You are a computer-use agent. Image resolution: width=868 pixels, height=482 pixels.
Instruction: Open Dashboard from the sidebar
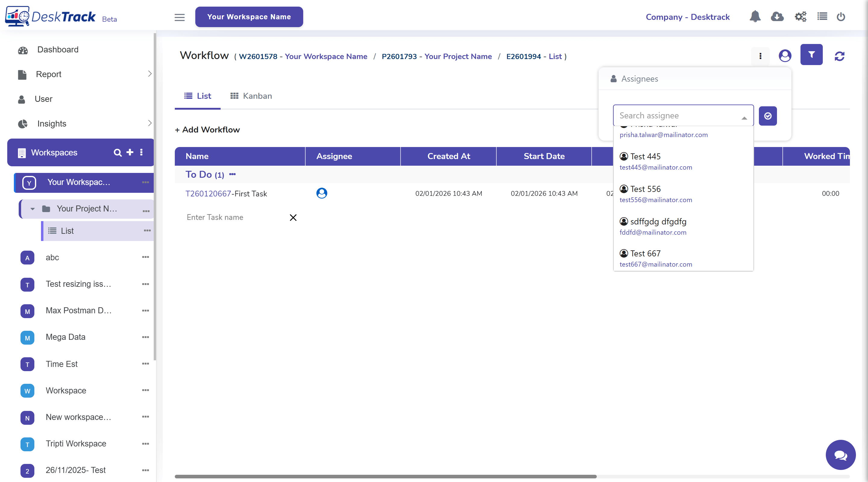58,49
